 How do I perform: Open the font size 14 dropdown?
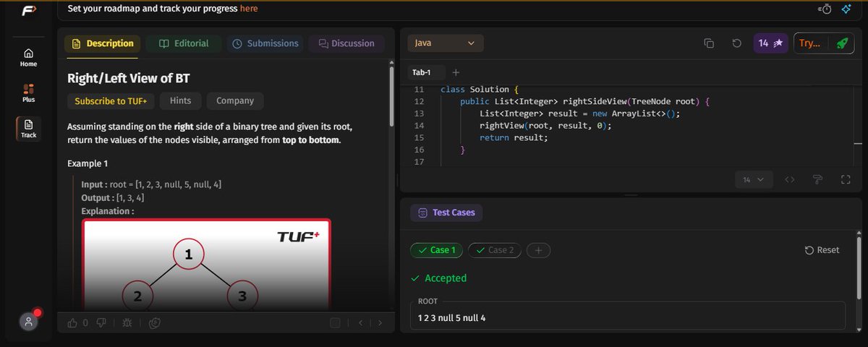coord(753,180)
